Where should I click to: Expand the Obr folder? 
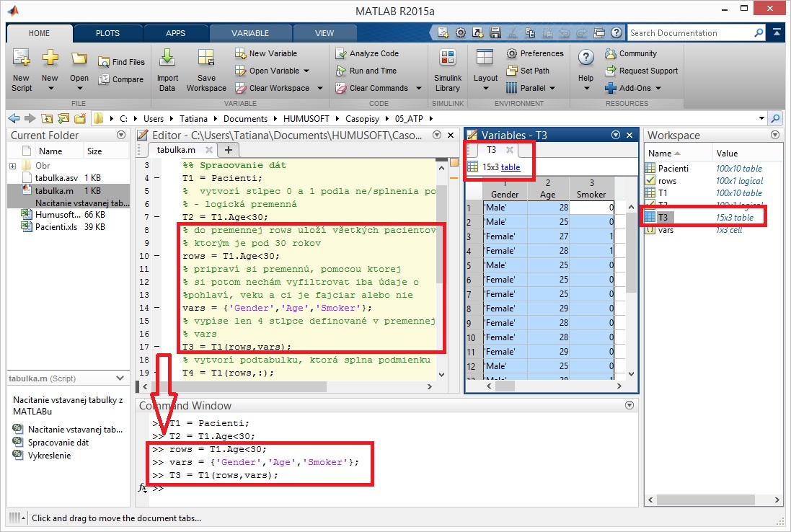tap(12, 166)
